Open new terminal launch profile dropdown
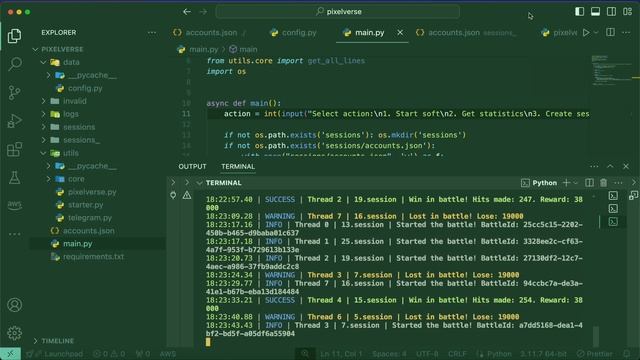 tap(576, 183)
